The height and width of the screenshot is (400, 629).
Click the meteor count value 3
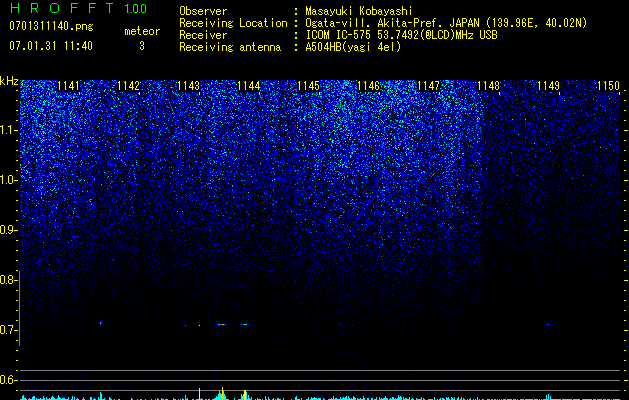[x=142, y=46]
